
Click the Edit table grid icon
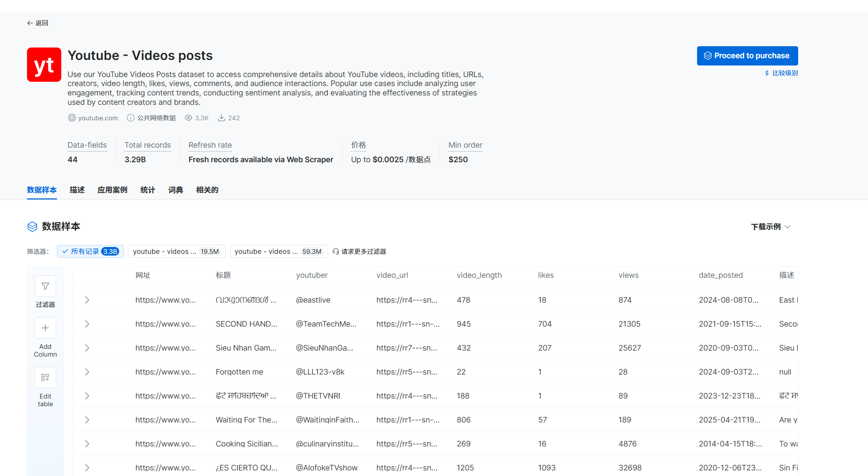click(x=45, y=378)
